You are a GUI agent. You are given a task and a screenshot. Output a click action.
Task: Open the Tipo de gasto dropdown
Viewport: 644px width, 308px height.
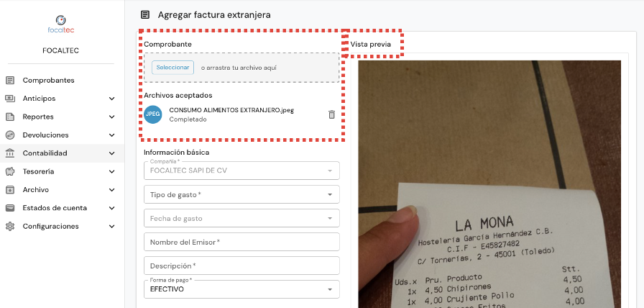(241, 194)
